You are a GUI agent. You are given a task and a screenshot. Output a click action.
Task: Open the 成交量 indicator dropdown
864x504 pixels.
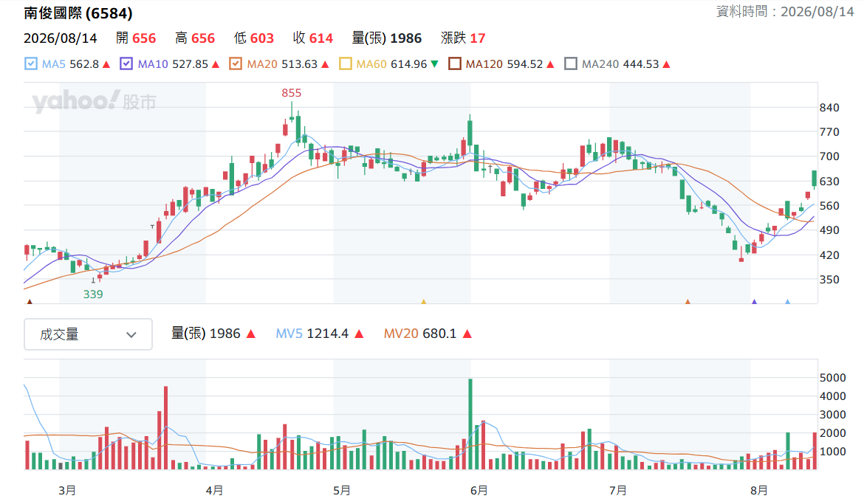88,334
